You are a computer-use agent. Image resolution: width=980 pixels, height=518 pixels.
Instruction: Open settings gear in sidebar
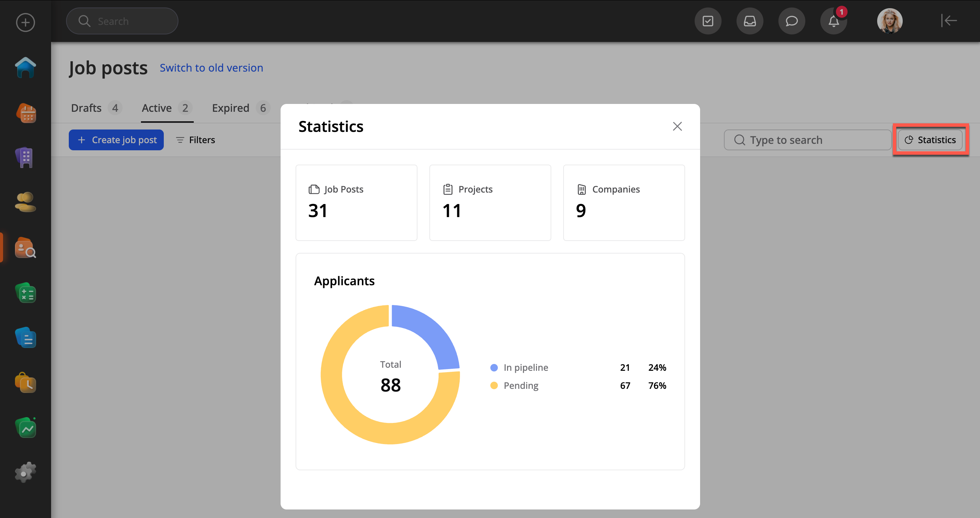click(x=26, y=473)
